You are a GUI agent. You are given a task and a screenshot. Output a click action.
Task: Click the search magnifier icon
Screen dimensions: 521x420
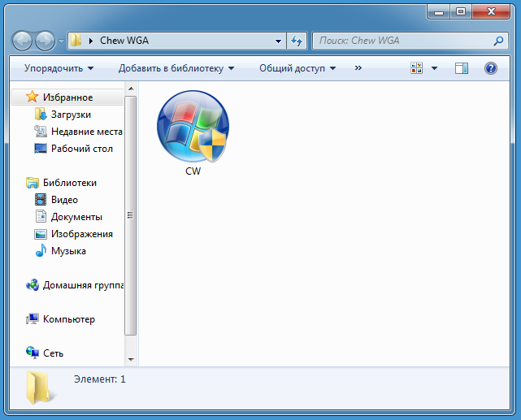500,41
